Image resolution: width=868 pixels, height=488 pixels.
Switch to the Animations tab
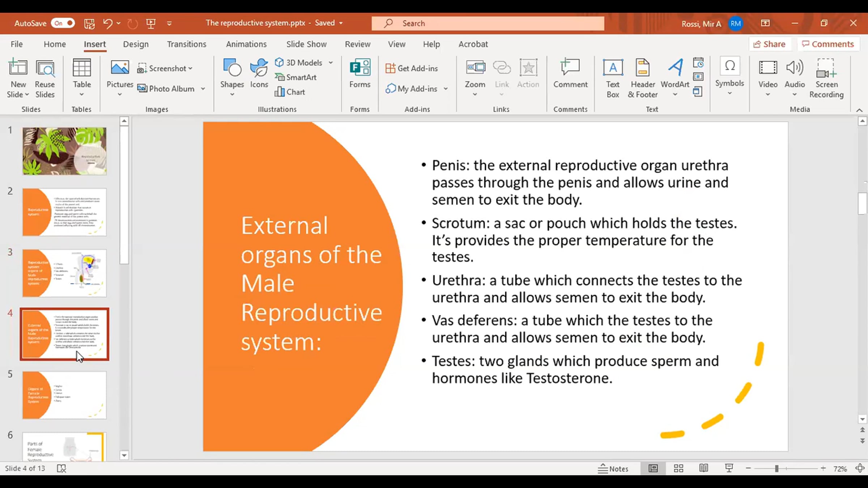(x=246, y=44)
